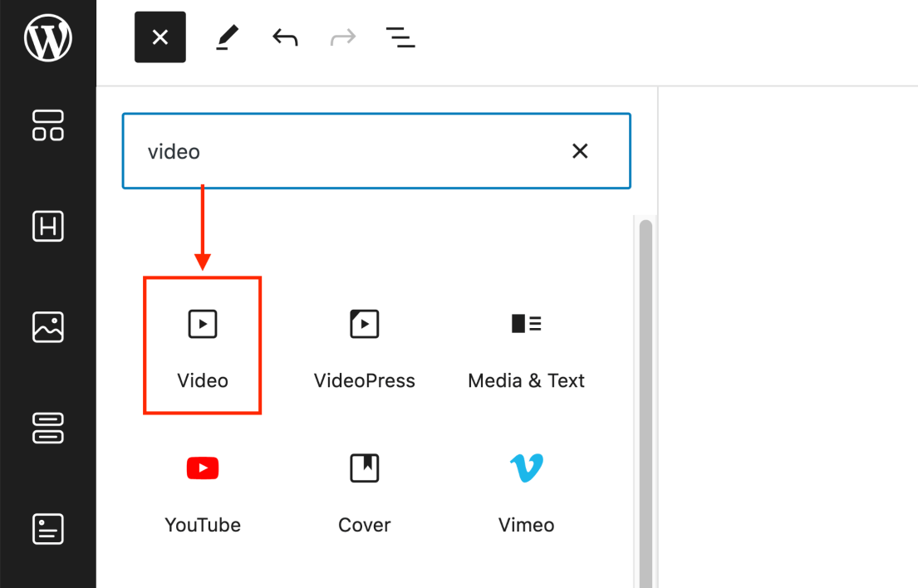Click the inserter panel scrollbar
Screen dimensions: 918x588
coord(643,332)
